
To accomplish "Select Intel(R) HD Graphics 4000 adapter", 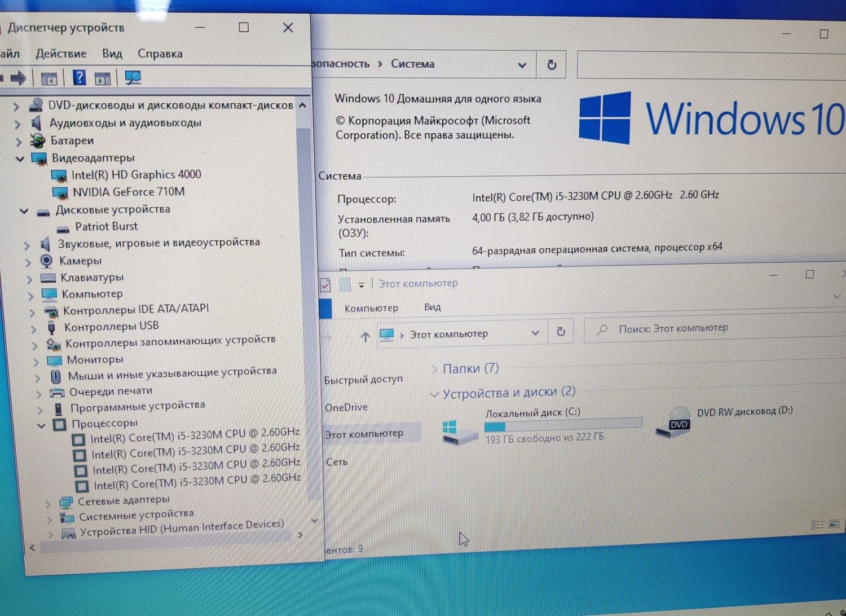I will point(135,175).
